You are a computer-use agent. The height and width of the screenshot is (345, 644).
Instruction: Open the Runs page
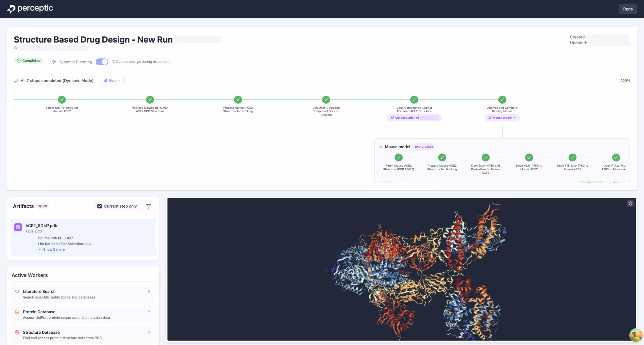pos(628,9)
